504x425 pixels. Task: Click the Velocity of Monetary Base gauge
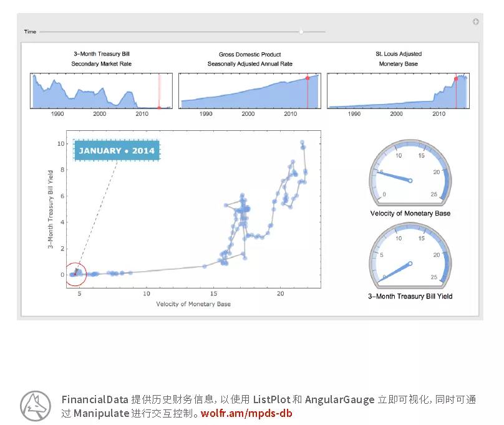pyautogui.click(x=410, y=173)
